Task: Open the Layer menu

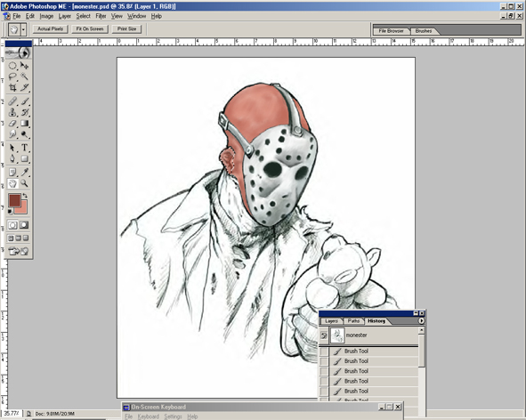Action: pyautogui.click(x=64, y=16)
